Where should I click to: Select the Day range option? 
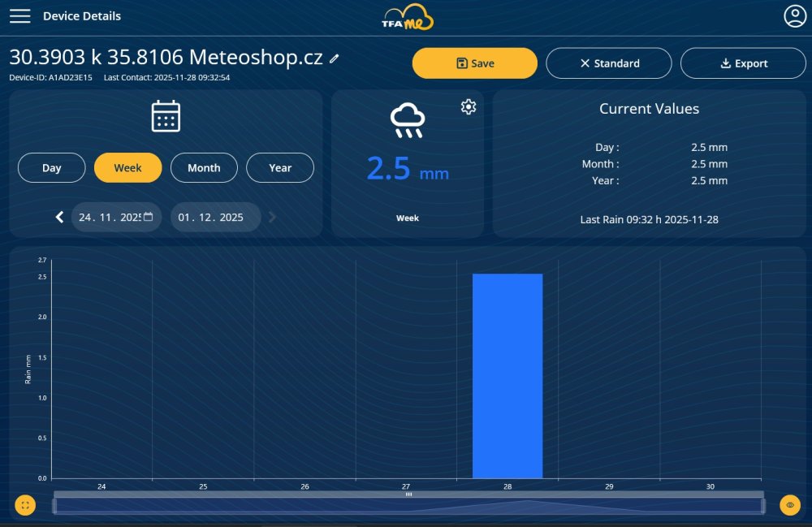[51, 168]
